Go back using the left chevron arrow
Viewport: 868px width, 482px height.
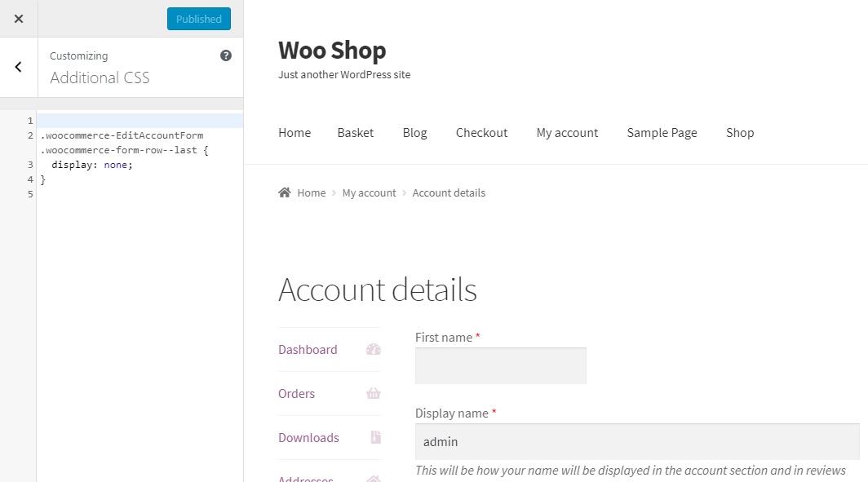tap(18, 67)
